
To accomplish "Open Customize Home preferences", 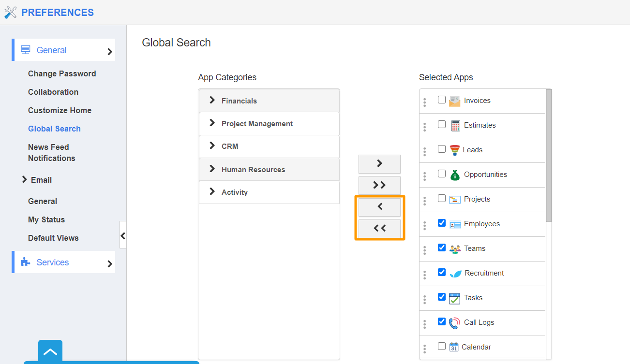I will pyautogui.click(x=60, y=110).
